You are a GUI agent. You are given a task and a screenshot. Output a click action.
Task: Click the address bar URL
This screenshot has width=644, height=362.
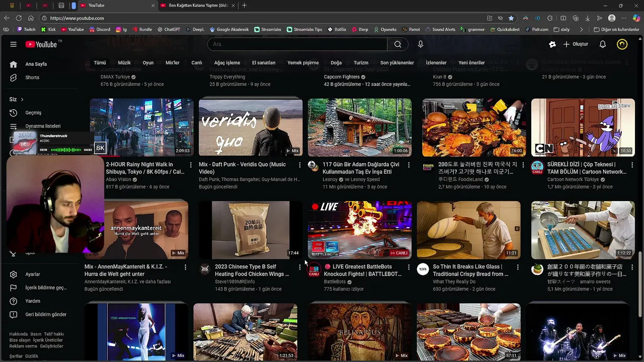pos(77,18)
